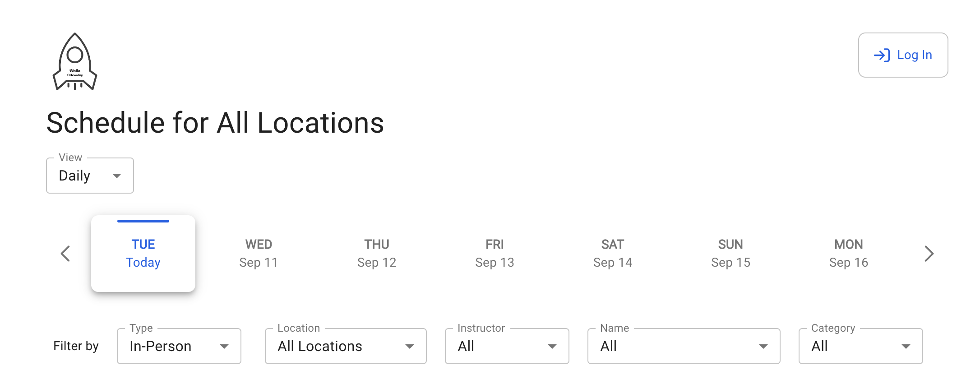This screenshot has width=980, height=389.
Task: Show schedule for SUN Sep 15
Action: click(730, 254)
